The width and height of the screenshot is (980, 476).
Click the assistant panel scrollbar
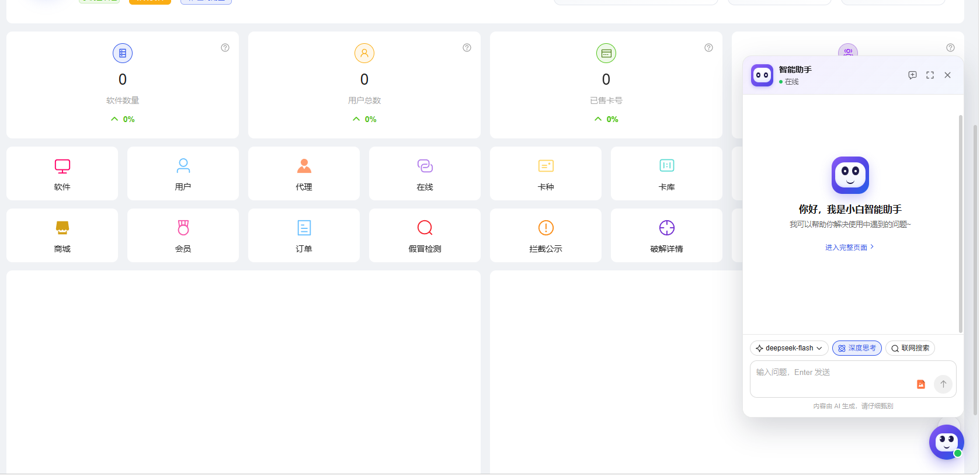click(960, 224)
